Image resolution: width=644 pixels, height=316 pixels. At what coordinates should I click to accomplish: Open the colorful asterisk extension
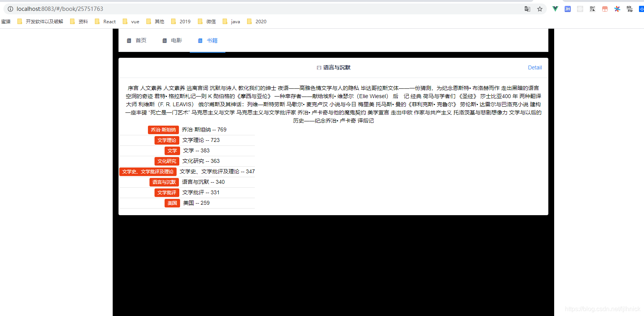coord(617,9)
